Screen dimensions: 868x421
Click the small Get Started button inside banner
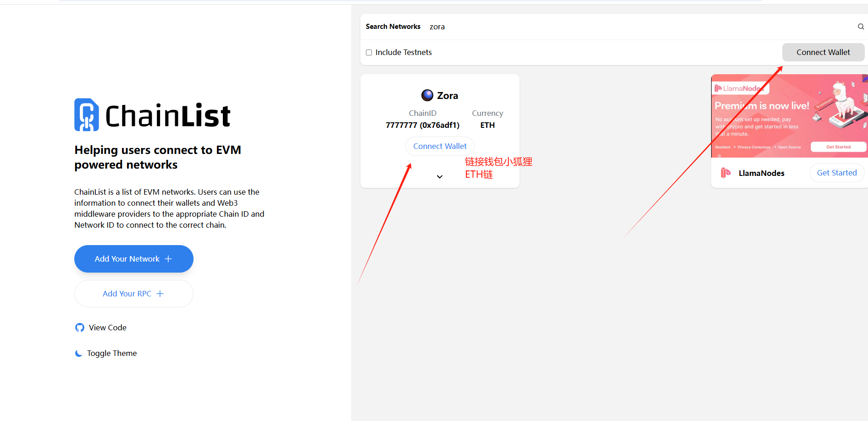[x=838, y=147]
